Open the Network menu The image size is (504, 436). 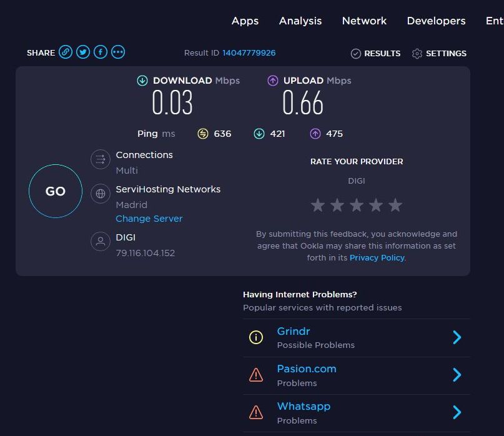click(x=364, y=21)
